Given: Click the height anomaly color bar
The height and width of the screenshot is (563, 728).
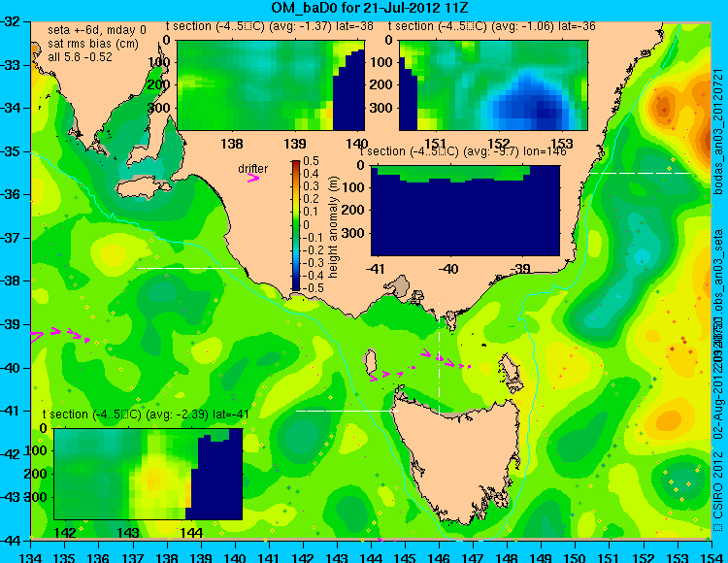Looking at the screenshot, I should coord(296,225).
